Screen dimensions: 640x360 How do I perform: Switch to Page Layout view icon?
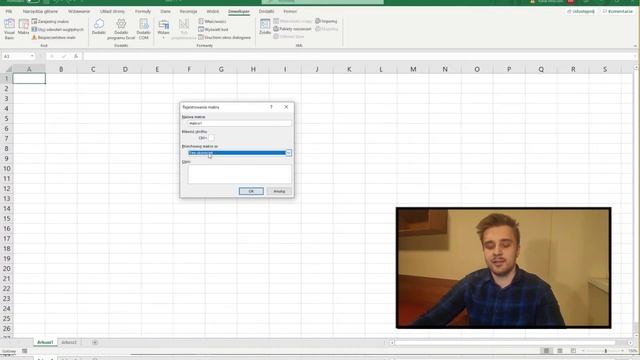[x=560, y=351]
